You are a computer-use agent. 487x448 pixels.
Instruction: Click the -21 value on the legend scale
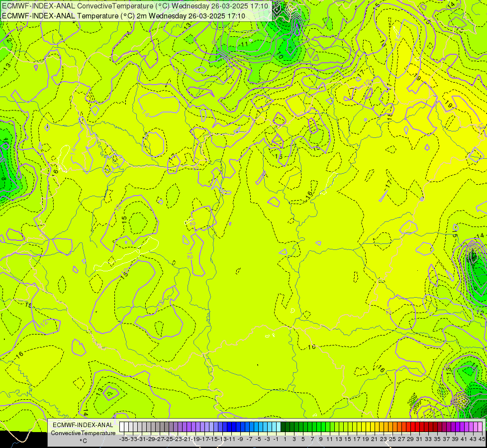click(187, 439)
